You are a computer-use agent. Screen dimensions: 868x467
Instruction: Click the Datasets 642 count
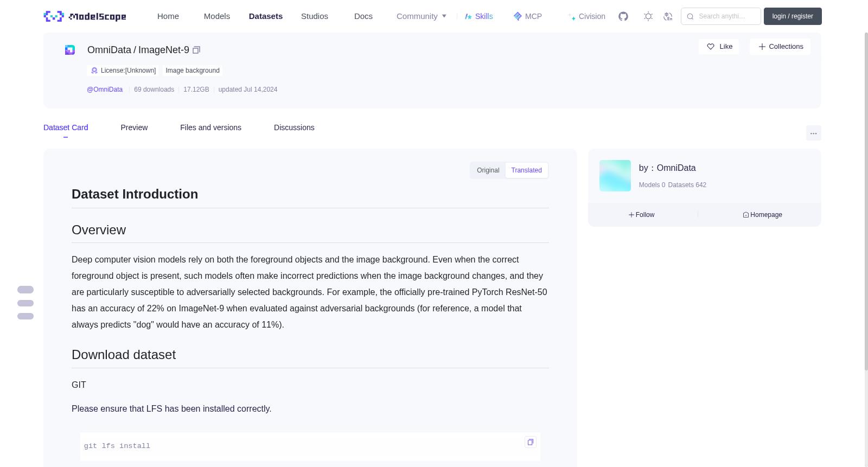pyautogui.click(x=687, y=185)
